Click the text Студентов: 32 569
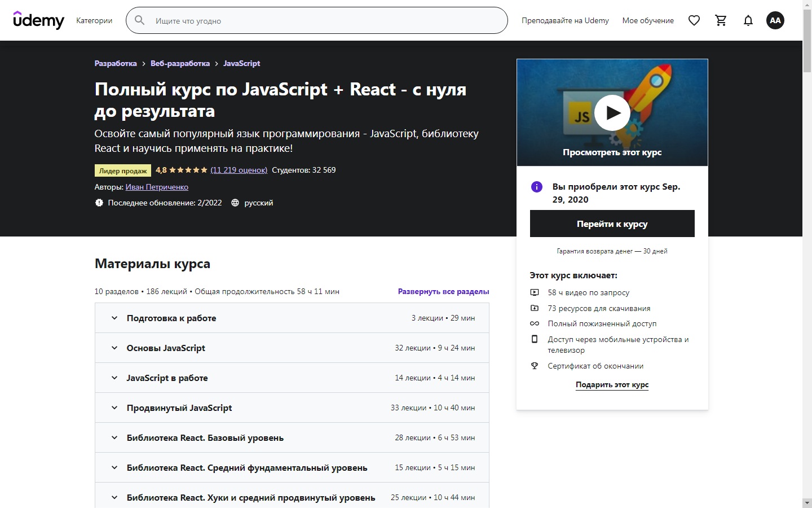812x508 pixels. 303,170
